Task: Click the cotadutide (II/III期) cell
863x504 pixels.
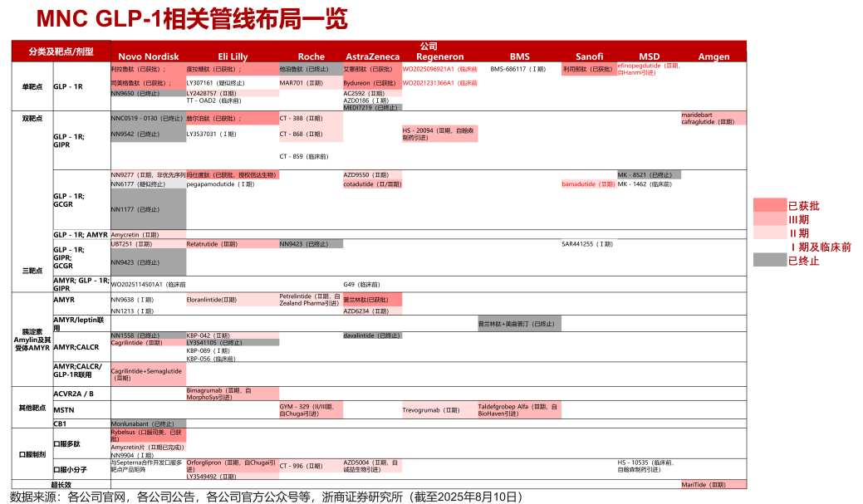Action: (373, 184)
